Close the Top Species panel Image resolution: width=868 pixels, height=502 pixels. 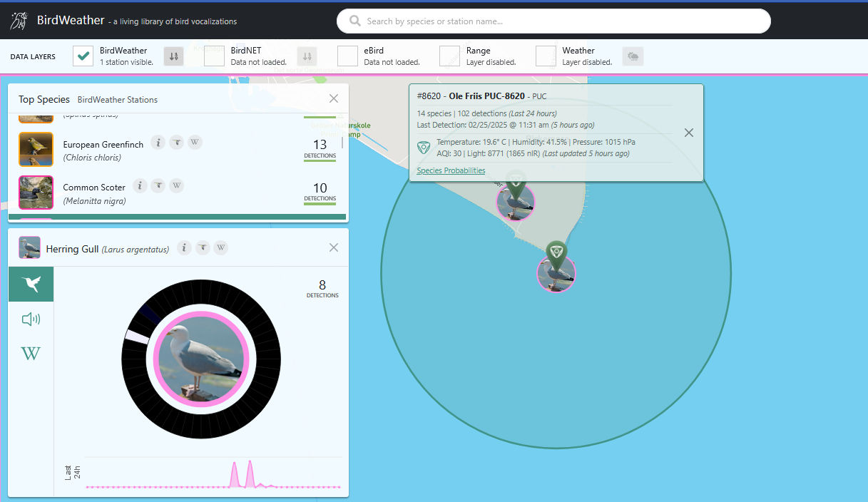click(x=334, y=98)
